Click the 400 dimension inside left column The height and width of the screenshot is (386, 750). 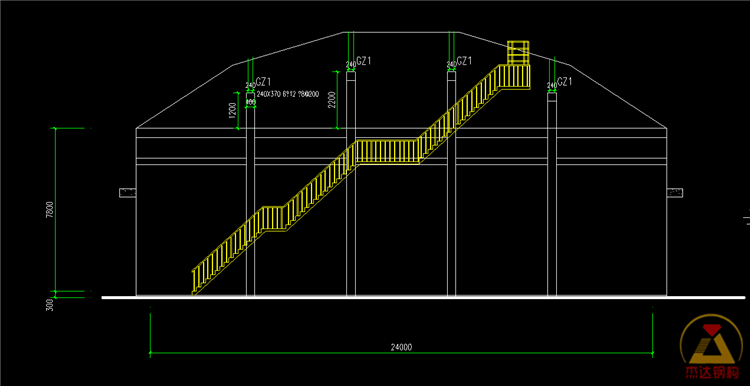250,102
